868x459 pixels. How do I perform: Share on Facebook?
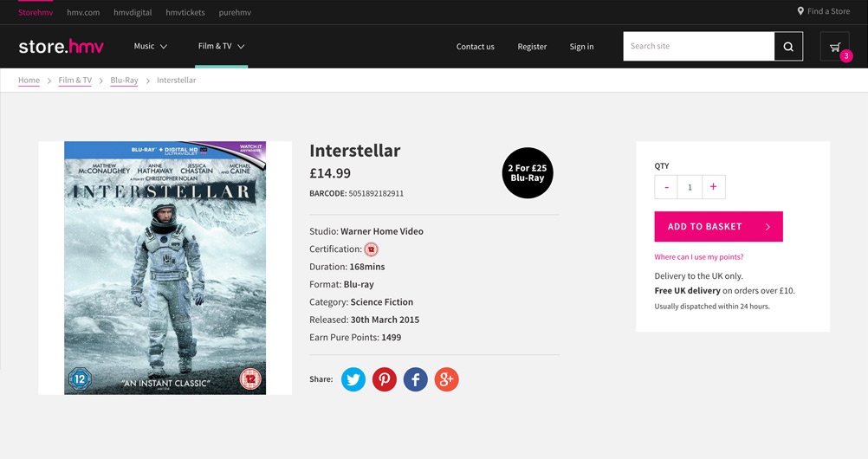click(415, 379)
